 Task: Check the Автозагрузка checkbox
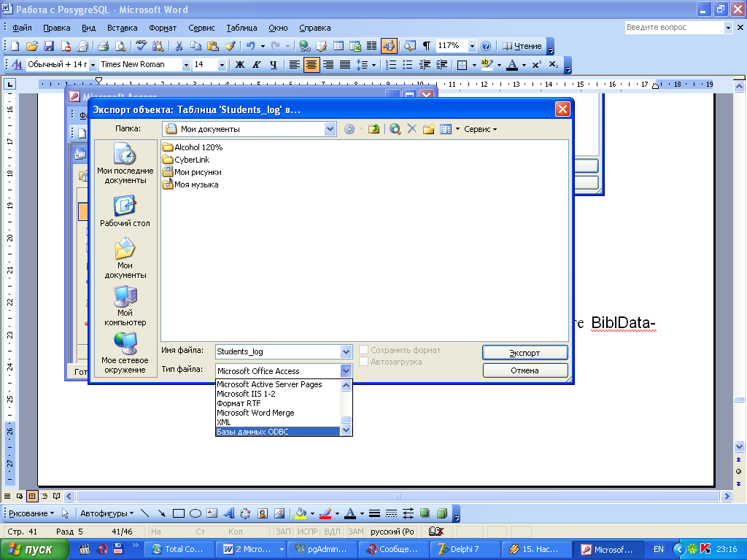363,362
